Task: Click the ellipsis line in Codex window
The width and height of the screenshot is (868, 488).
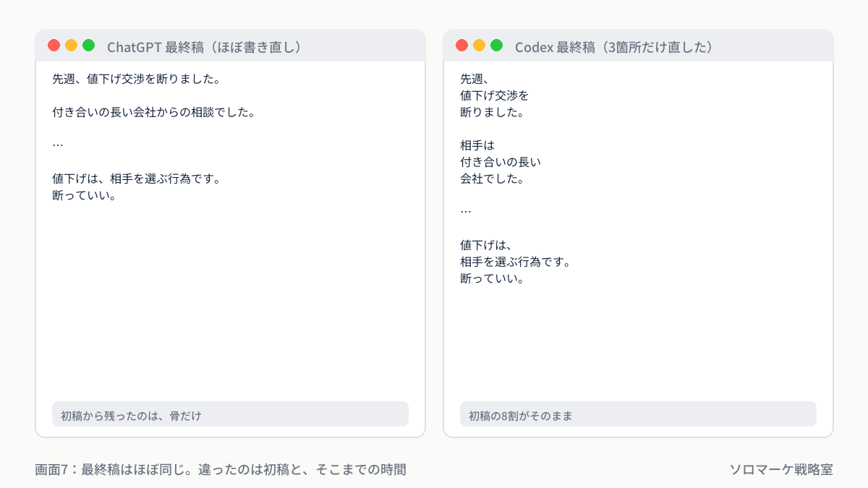Action: (466, 211)
